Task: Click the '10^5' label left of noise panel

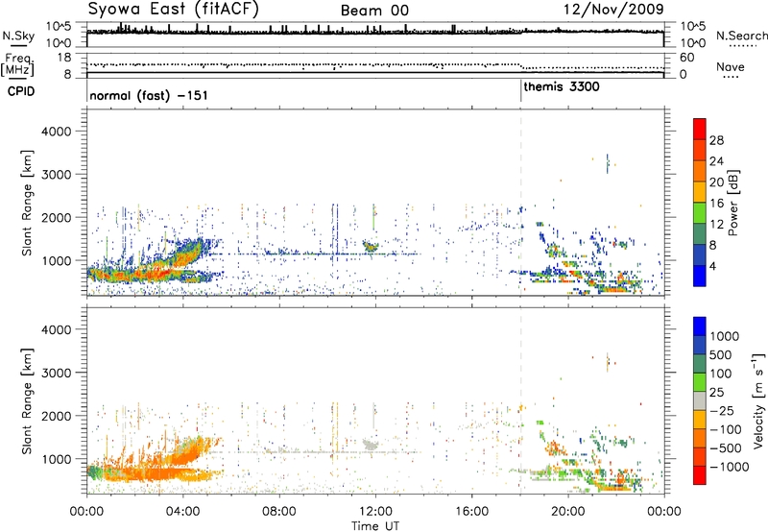Action: tap(59, 27)
